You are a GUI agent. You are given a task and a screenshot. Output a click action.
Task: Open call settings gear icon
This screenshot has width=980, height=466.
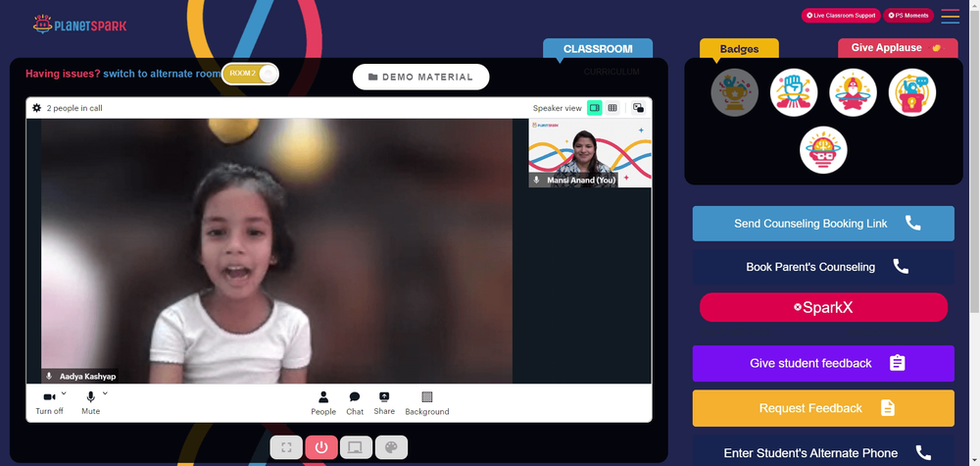point(37,108)
